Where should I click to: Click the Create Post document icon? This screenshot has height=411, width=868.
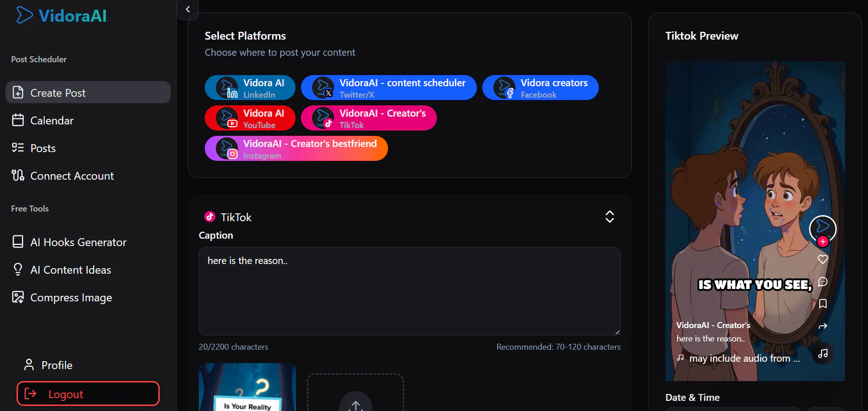tap(18, 93)
